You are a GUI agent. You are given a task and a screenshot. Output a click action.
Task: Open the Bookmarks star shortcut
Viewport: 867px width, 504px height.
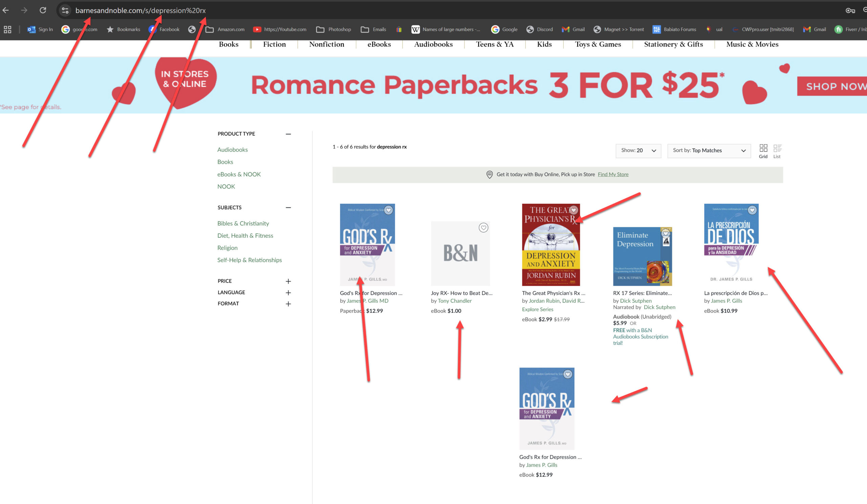pos(123,29)
